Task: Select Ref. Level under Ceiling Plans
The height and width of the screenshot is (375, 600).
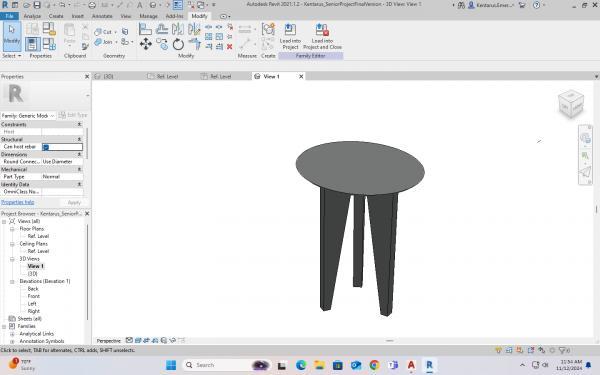Action: [x=38, y=251]
